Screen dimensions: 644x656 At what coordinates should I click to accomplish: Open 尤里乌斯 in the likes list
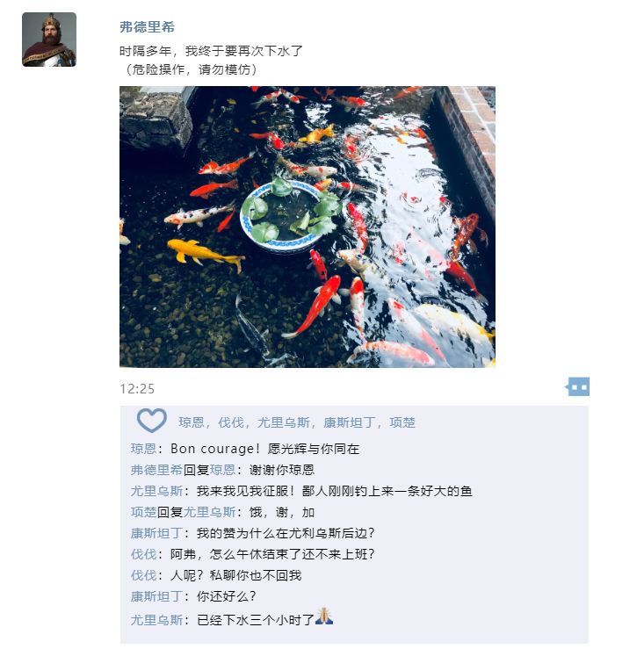tap(283, 422)
